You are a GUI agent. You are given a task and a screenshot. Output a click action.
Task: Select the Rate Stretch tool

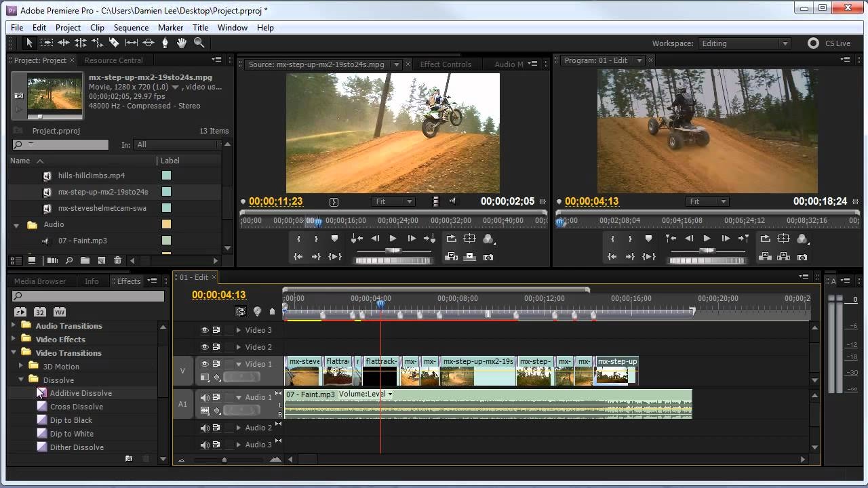[x=98, y=43]
